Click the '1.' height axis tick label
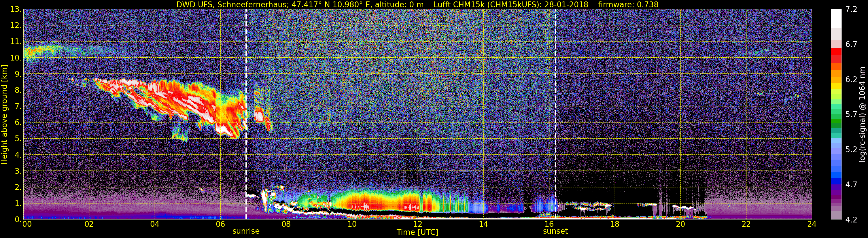Screen dimensions: 868x238 (18, 204)
